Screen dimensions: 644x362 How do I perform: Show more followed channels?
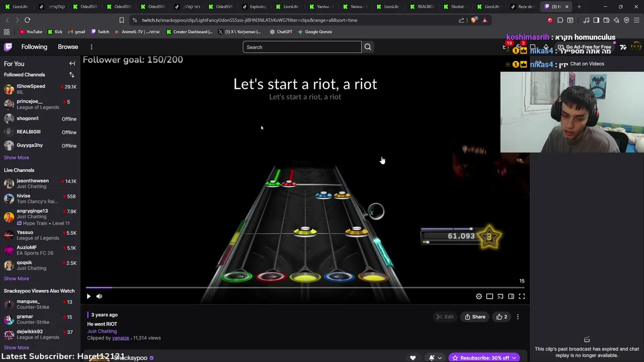tap(16, 157)
